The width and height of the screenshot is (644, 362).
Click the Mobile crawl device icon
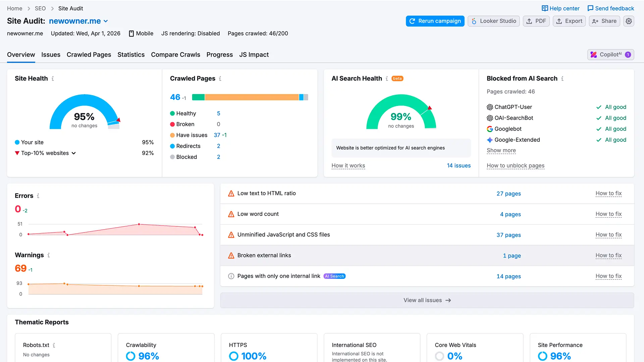131,33
